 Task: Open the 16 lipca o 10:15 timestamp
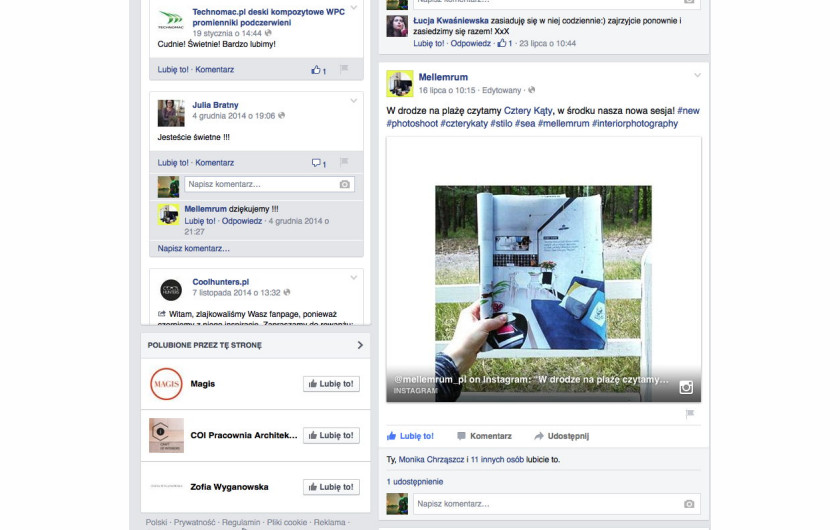[447, 91]
